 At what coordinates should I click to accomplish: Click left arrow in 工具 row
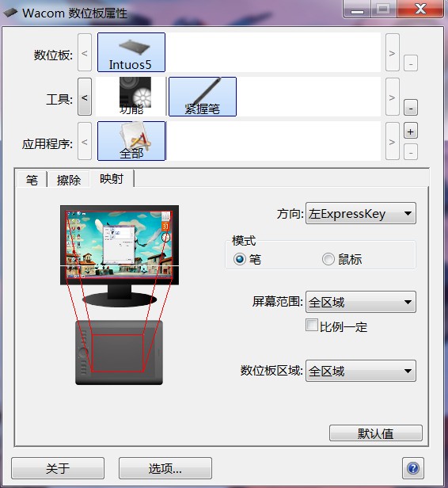(85, 97)
